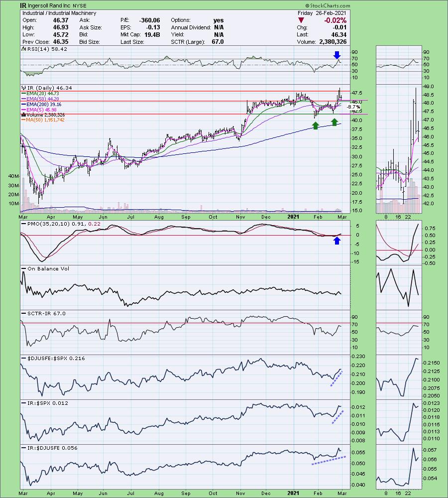Click the chart title Ingersoll Rand Inc
This screenshot has width=448, height=498.
coord(49,5)
